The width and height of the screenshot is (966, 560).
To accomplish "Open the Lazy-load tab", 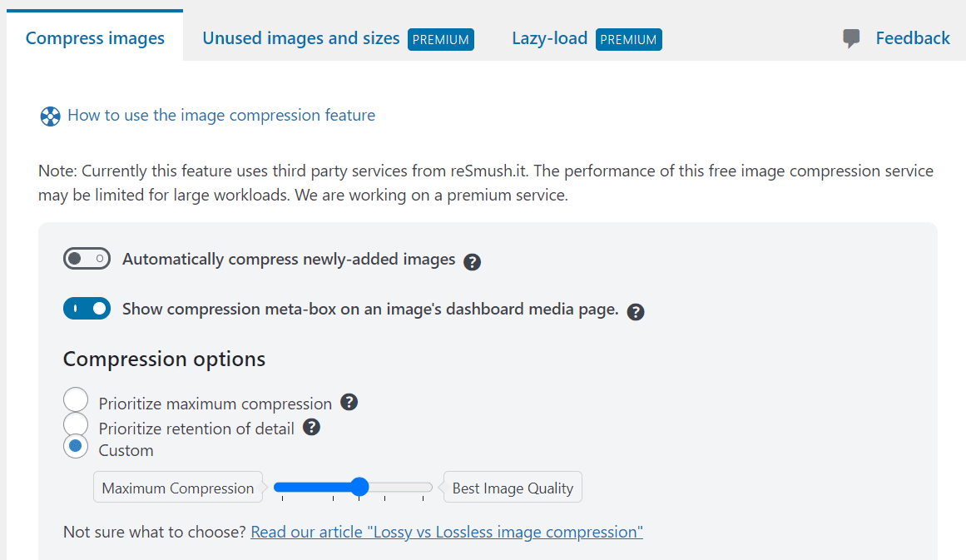I will 549,37.
